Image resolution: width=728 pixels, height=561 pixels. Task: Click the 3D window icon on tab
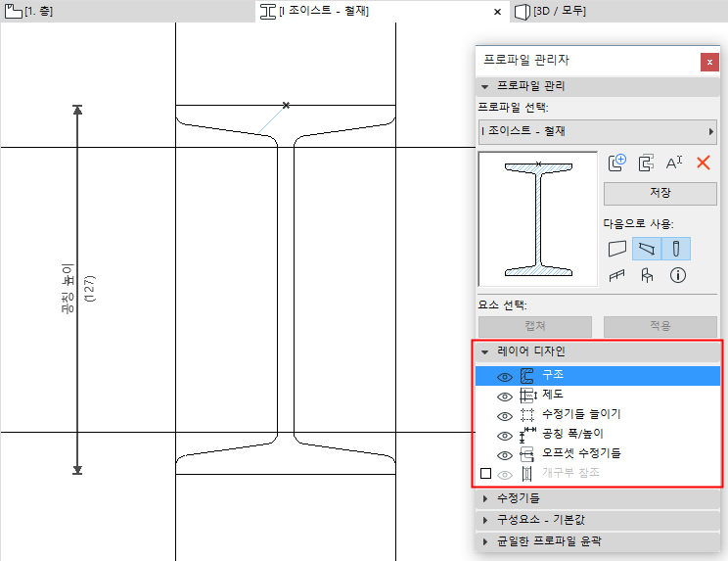pos(523,12)
